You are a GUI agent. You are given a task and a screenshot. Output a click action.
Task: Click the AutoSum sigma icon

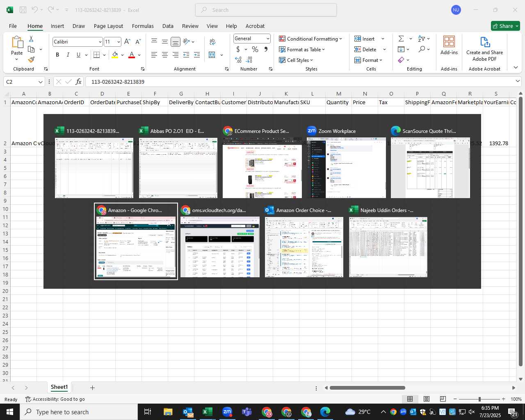[401, 39]
